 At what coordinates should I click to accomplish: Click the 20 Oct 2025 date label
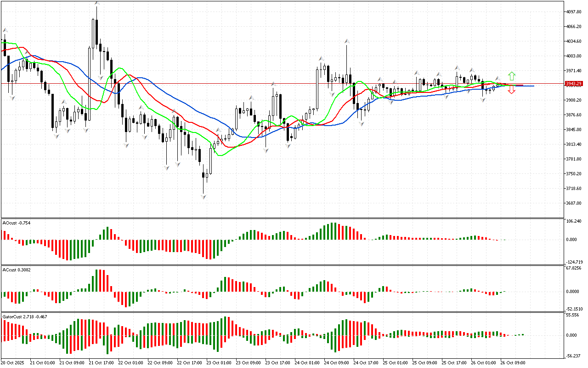(13, 363)
